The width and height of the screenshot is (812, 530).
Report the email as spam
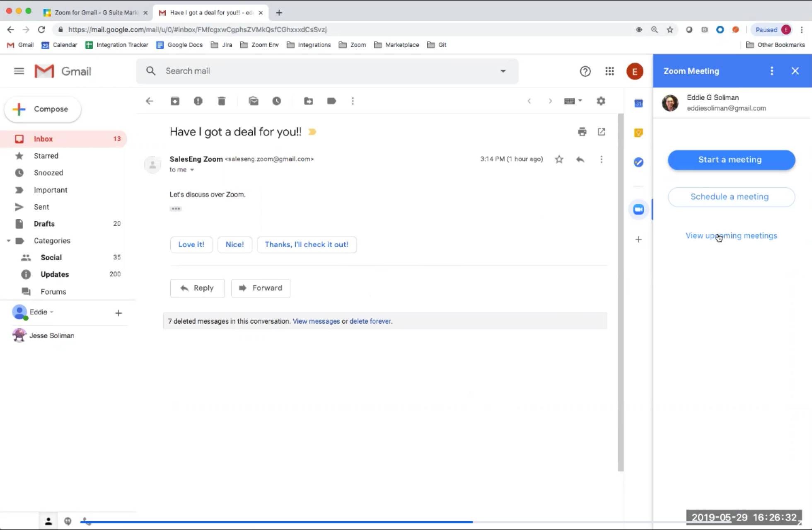tap(198, 101)
